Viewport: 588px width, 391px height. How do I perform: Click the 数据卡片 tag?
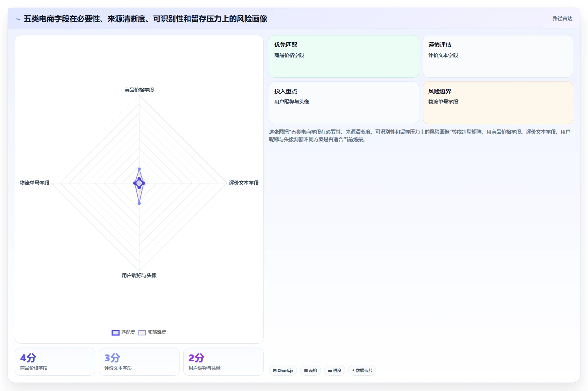pyautogui.click(x=362, y=370)
